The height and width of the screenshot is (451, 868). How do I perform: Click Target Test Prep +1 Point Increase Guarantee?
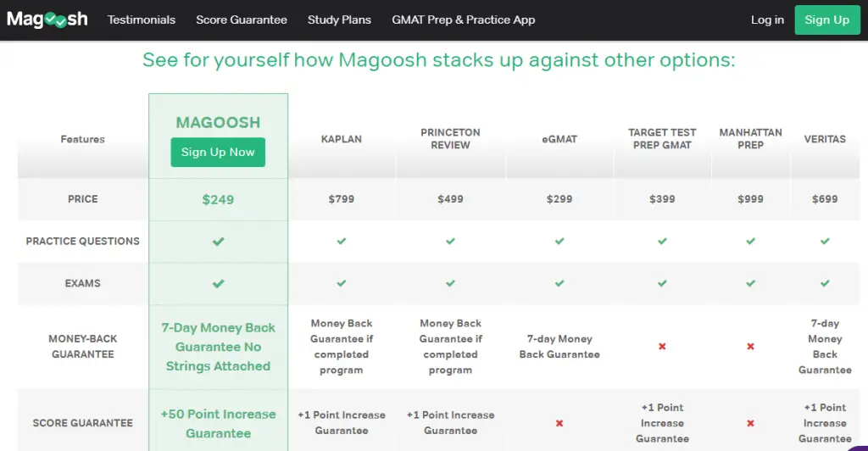(662, 423)
